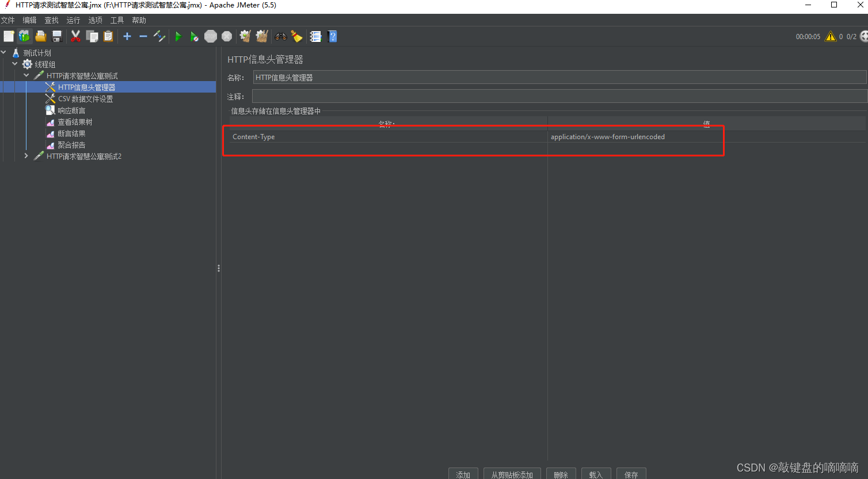Viewport: 868px width, 479px height.
Task: Open the 运行 menu
Action: click(x=73, y=20)
